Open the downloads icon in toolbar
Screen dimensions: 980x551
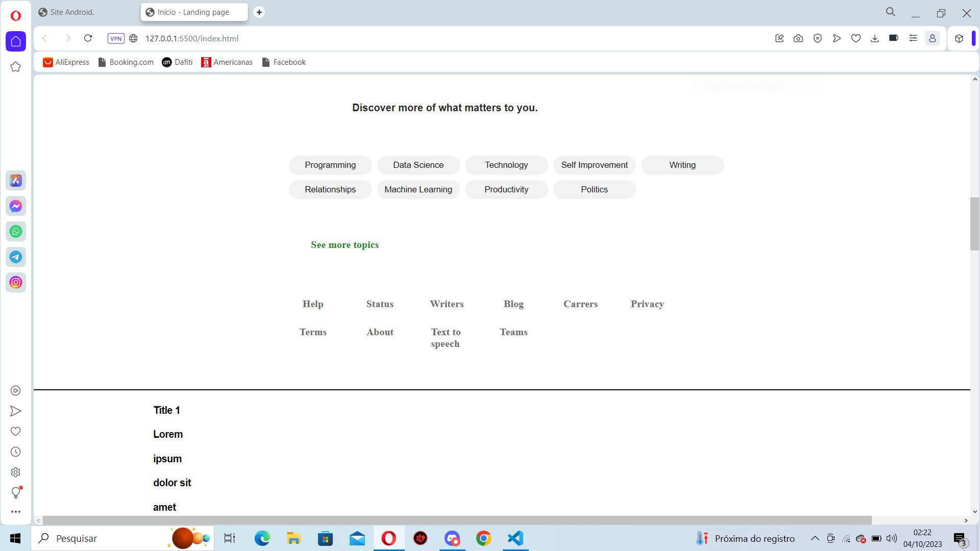(x=875, y=38)
